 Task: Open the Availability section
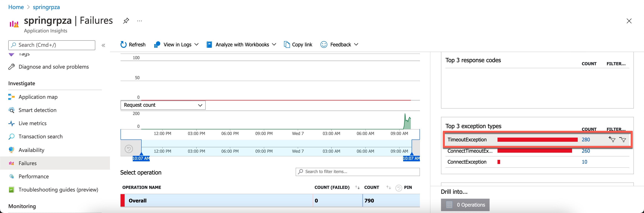[x=31, y=150]
